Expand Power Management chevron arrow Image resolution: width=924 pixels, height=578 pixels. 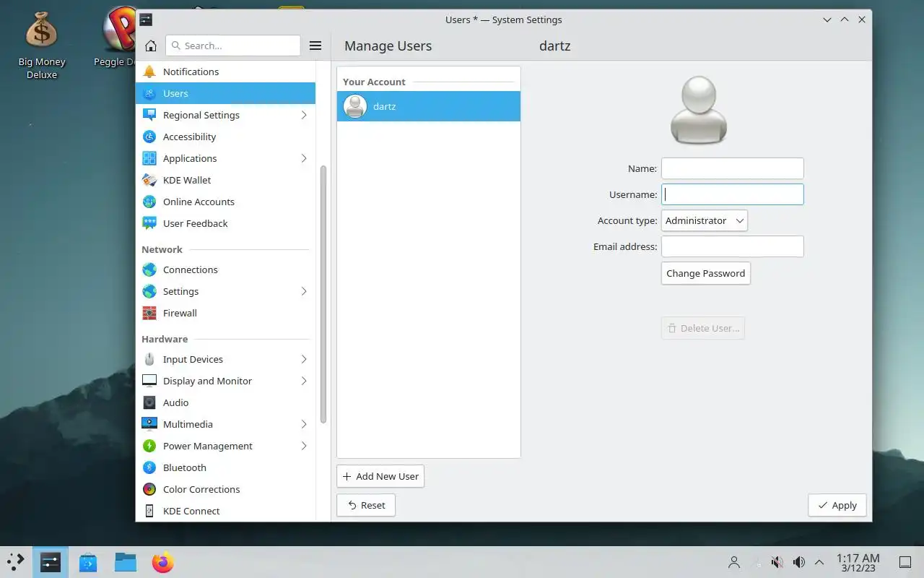[304, 446]
